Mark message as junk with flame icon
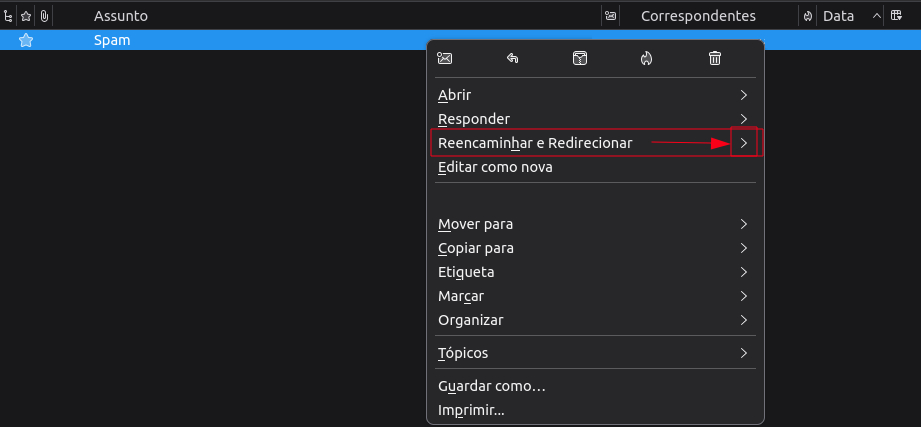The width and height of the screenshot is (921, 427). pyautogui.click(x=647, y=58)
